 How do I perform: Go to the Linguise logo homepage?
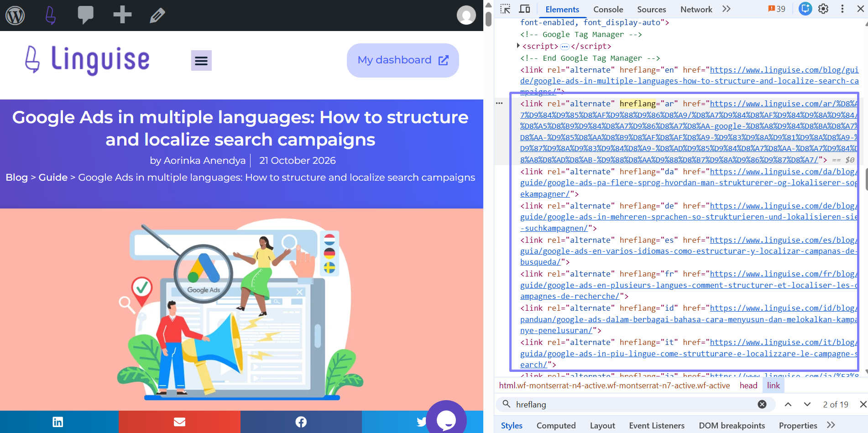point(87,60)
